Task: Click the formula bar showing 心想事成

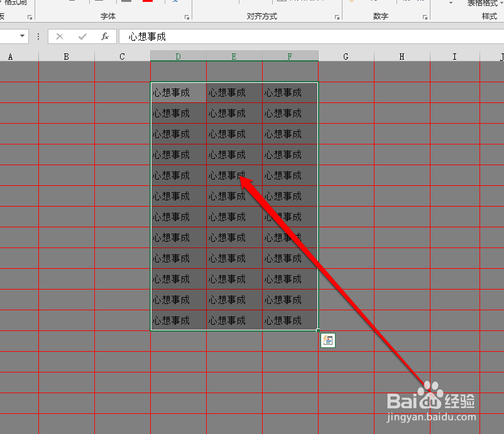Action: pos(311,36)
